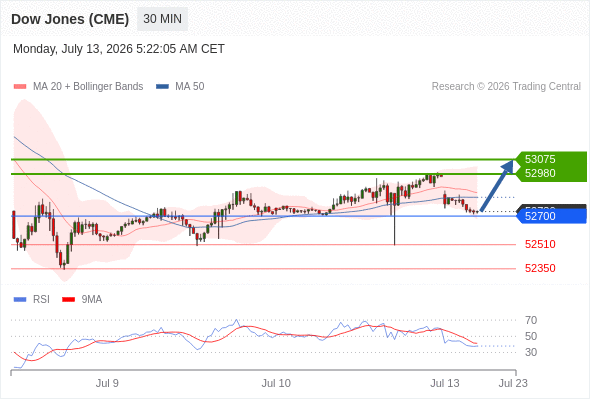Viewport: 590px width, 400px height.
Task: Click the Research © 2026 Trading Central credit
Action: pos(506,87)
